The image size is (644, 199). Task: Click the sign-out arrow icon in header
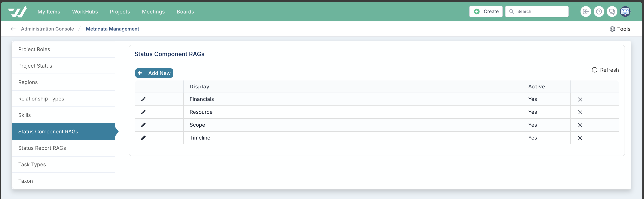[x=585, y=11]
